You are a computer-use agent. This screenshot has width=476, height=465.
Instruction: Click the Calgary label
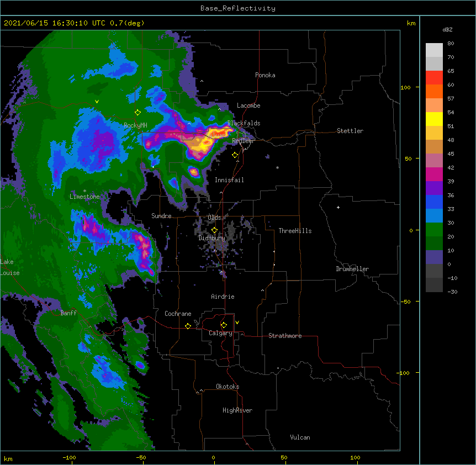[220, 333]
